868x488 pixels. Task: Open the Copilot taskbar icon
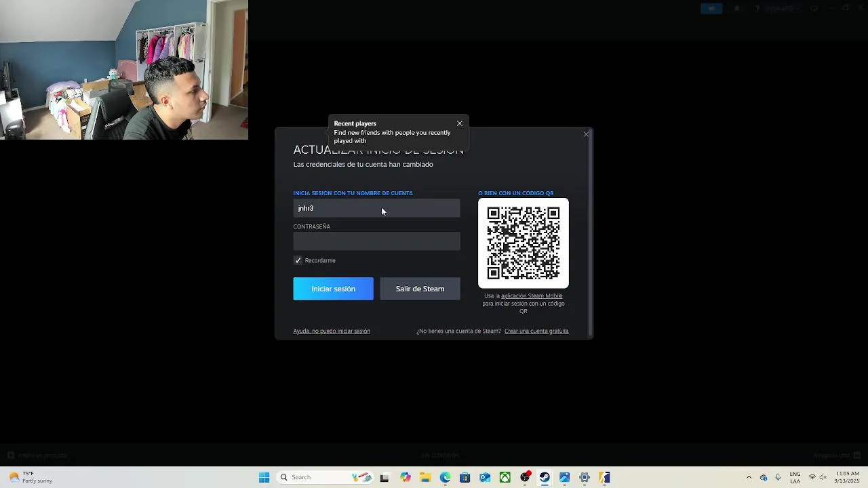click(x=405, y=477)
